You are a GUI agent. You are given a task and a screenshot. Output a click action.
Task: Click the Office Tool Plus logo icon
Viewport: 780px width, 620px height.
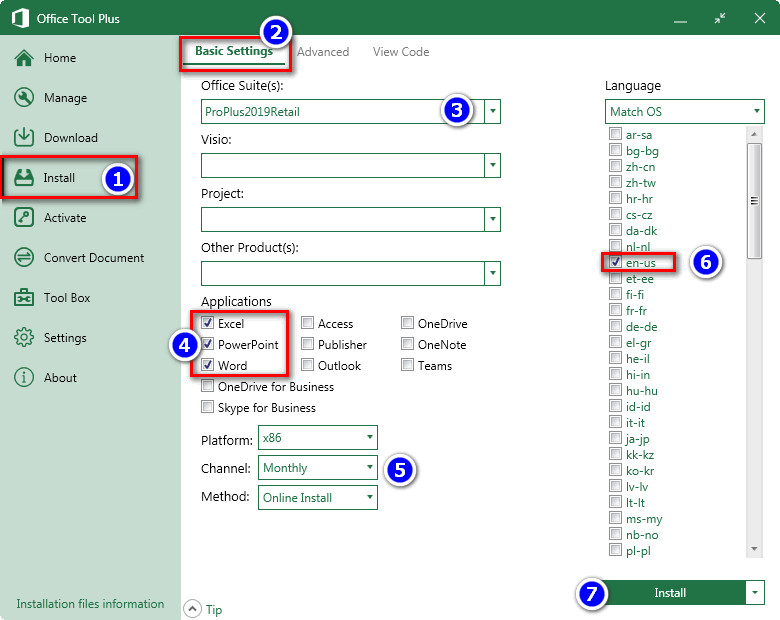click(20, 18)
